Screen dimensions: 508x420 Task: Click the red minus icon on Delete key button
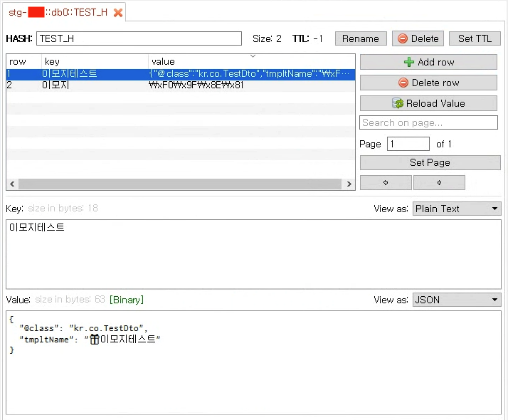click(x=403, y=38)
